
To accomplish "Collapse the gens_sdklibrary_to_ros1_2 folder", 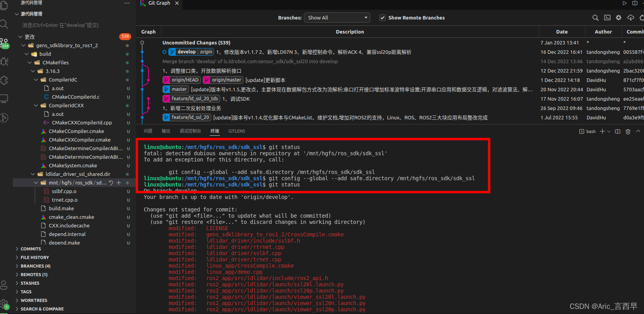I will [23, 45].
